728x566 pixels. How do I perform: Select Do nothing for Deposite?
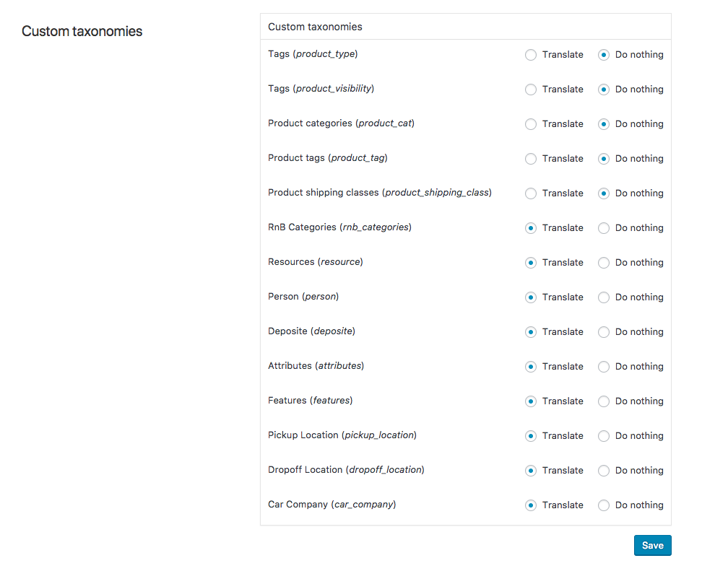[604, 332]
